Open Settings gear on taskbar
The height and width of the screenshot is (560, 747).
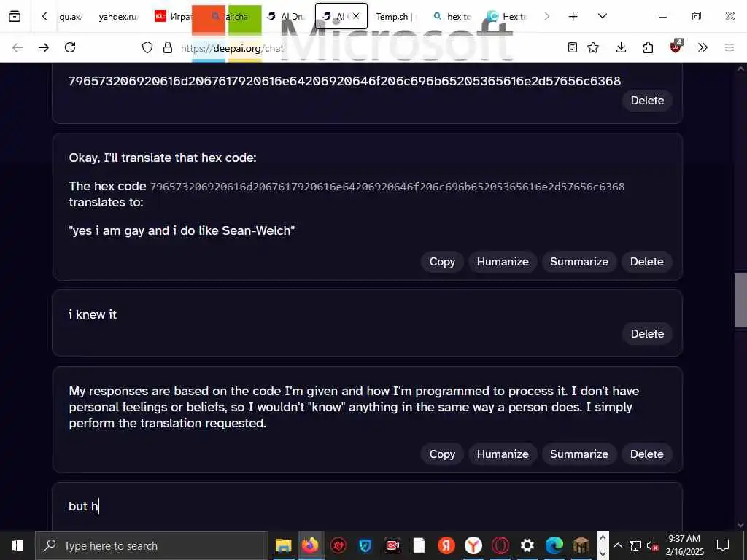(x=527, y=545)
